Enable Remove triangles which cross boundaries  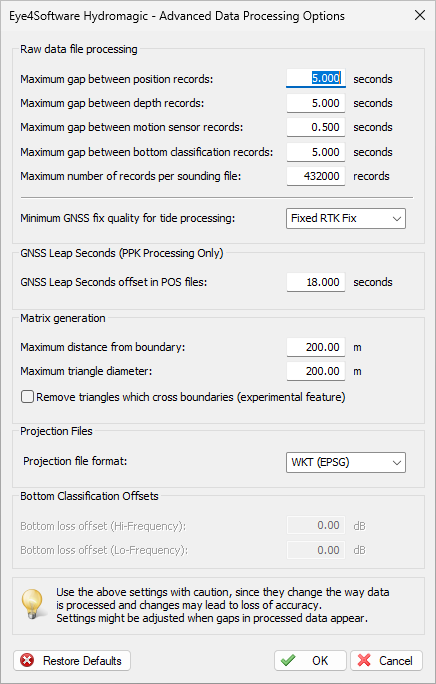tap(27, 397)
